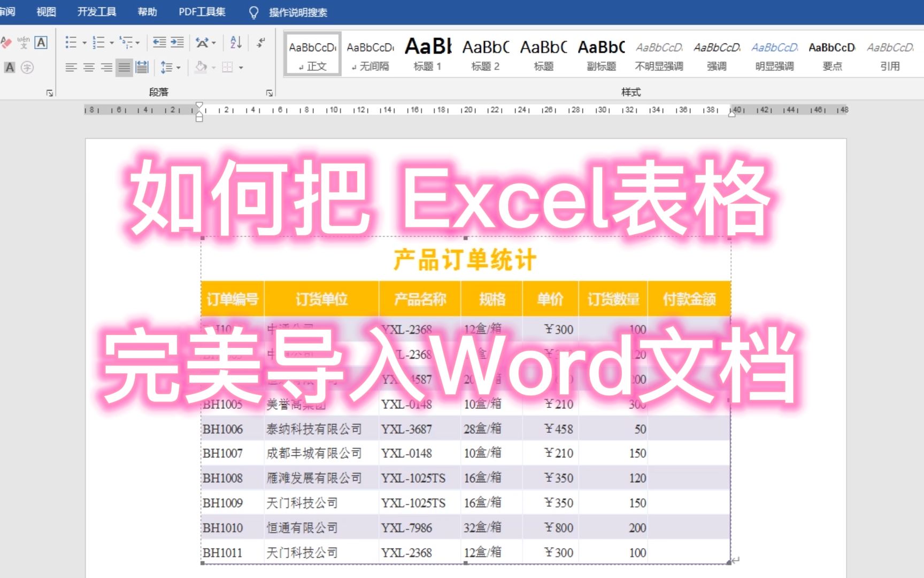924x578 pixels.
Task: Expand the bullet list dropdown arrow
Action: point(84,43)
